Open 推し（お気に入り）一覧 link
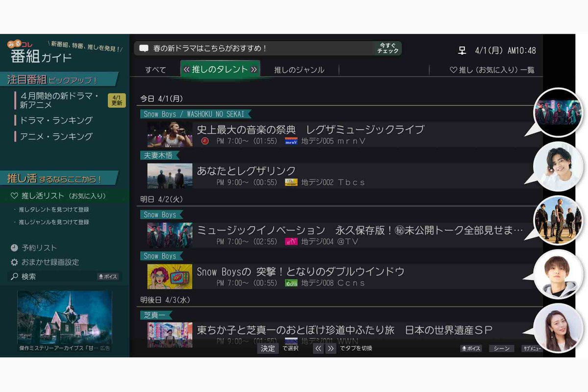The height and width of the screenshot is (392, 588). coord(492,70)
